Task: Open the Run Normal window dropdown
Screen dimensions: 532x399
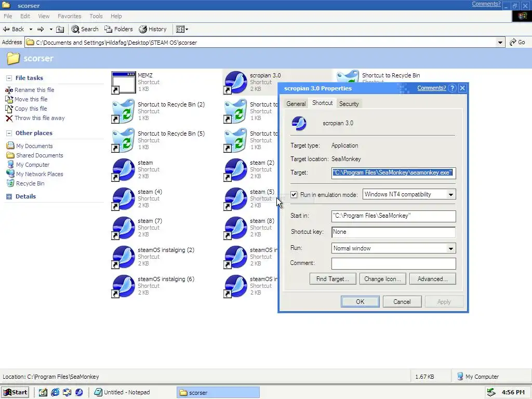Action: (x=450, y=248)
